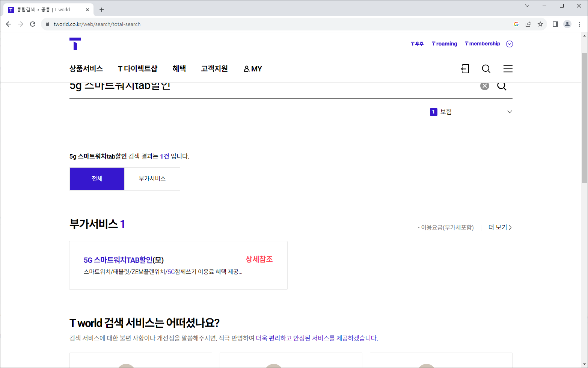Open 혜택 menu
This screenshot has width=588, height=368.
tap(179, 69)
